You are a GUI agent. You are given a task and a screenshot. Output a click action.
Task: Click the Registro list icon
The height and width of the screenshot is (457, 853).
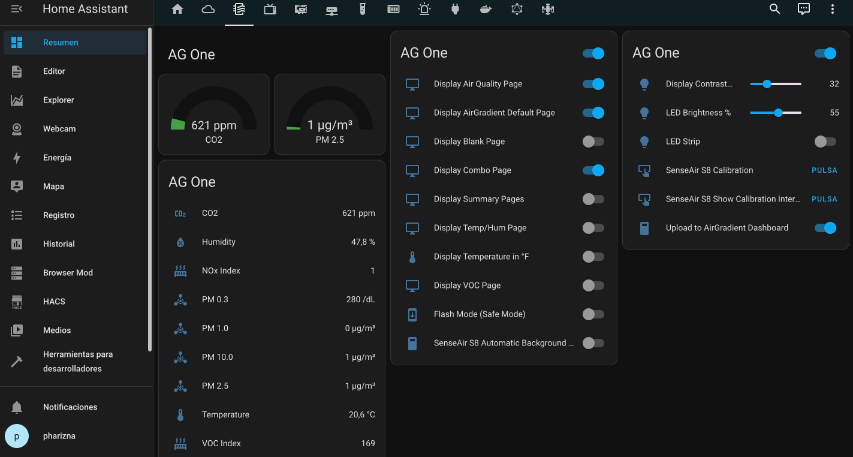(x=17, y=215)
